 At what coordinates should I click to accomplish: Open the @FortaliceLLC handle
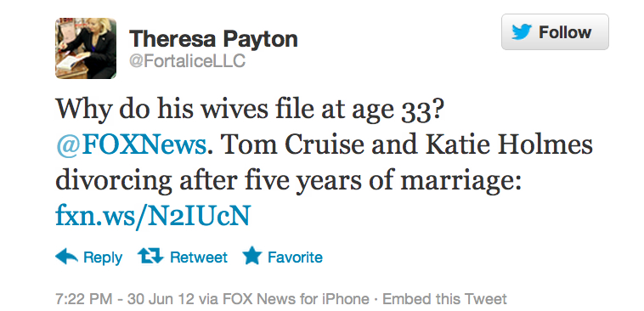click(187, 61)
